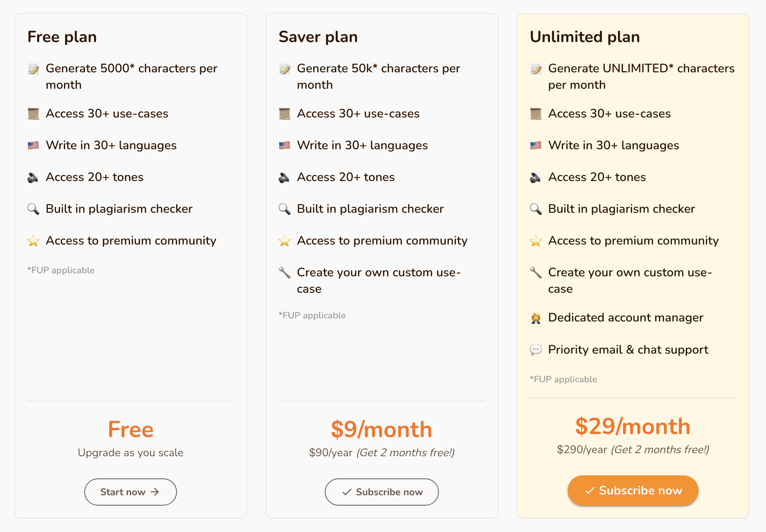Select the memo icon in Unlimited plan
The width and height of the screenshot is (766, 532).
pos(536,69)
